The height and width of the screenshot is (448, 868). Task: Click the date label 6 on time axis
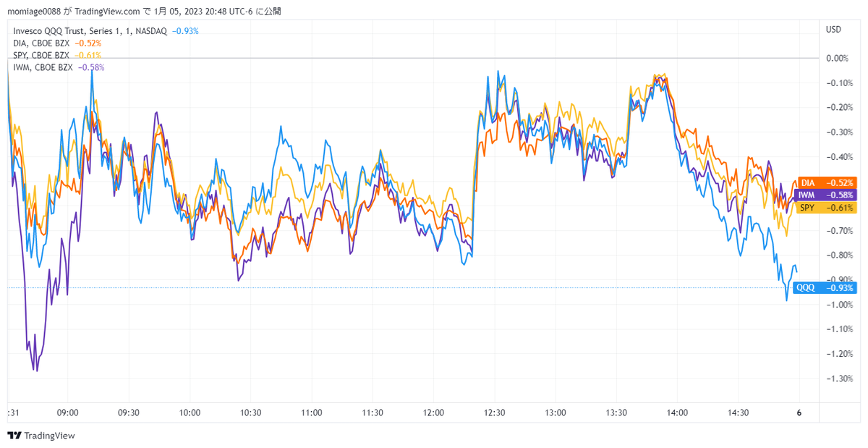tap(799, 413)
